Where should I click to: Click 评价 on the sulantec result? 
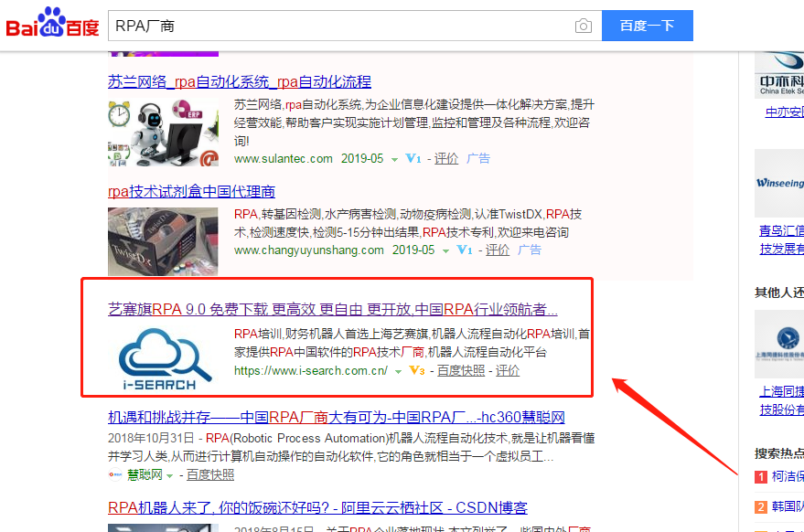[x=446, y=159]
